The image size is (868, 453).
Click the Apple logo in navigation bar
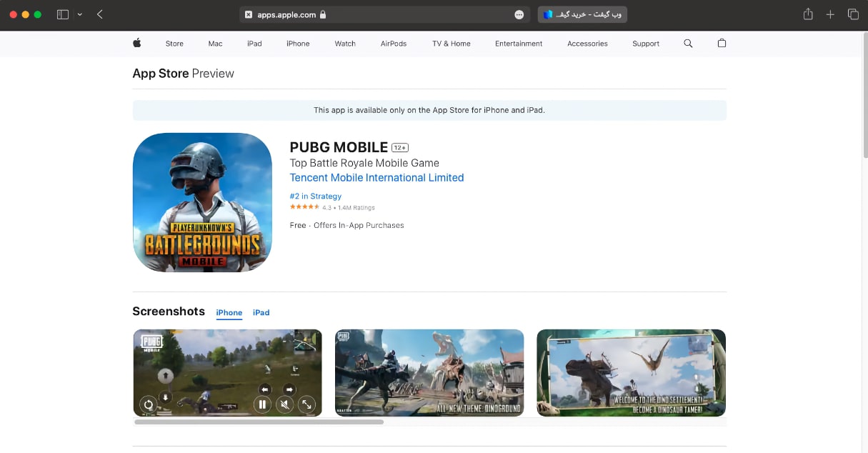(x=137, y=44)
